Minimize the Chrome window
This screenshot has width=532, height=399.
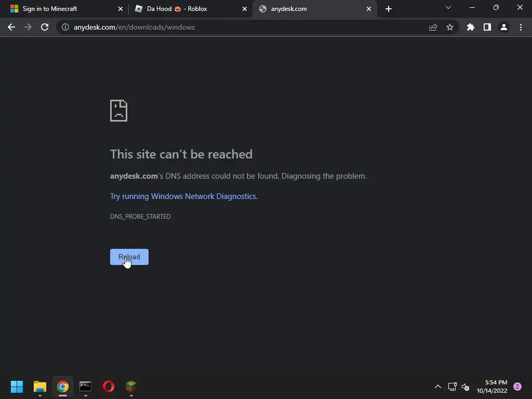tap(472, 7)
